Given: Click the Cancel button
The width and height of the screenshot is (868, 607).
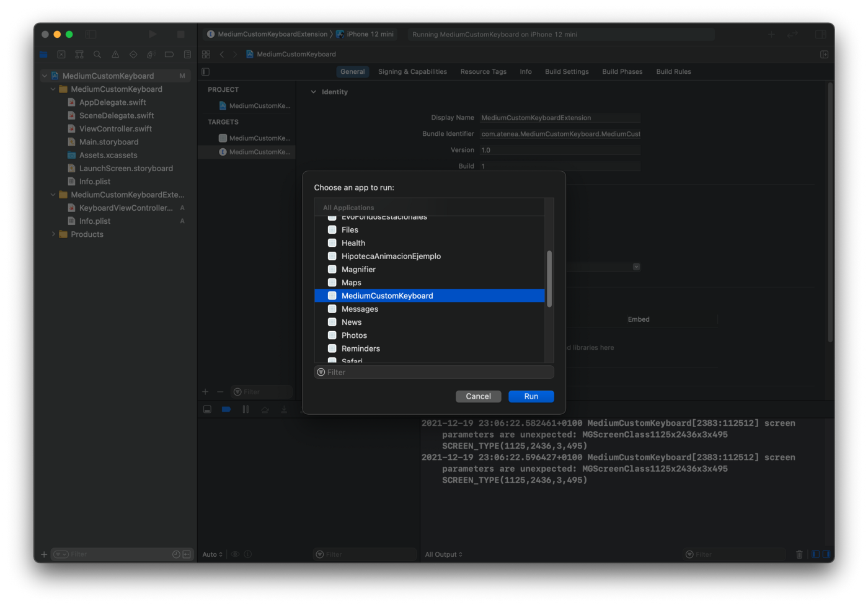Looking at the screenshot, I should tap(478, 396).
